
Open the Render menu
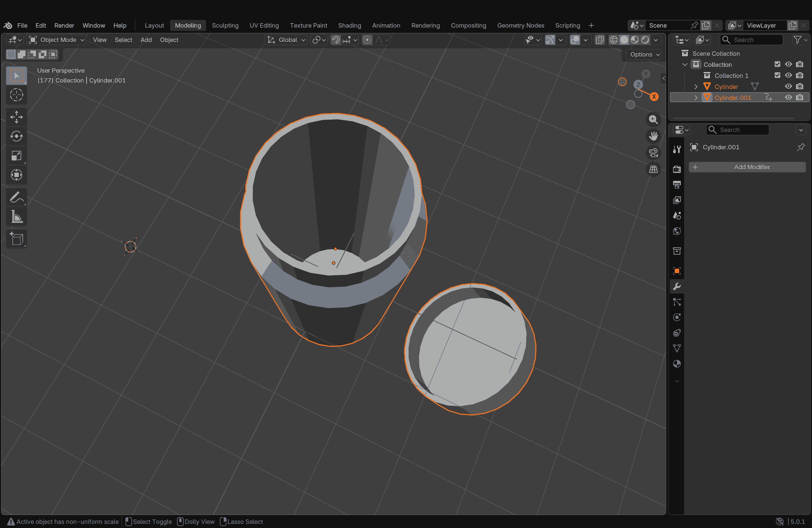[64, 26]
